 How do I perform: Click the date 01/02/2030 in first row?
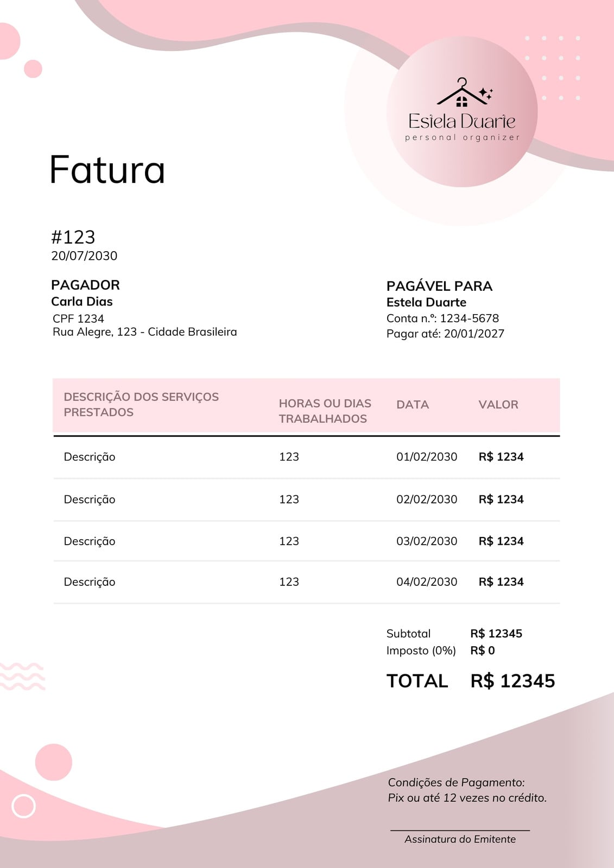(x=427, y=457)
